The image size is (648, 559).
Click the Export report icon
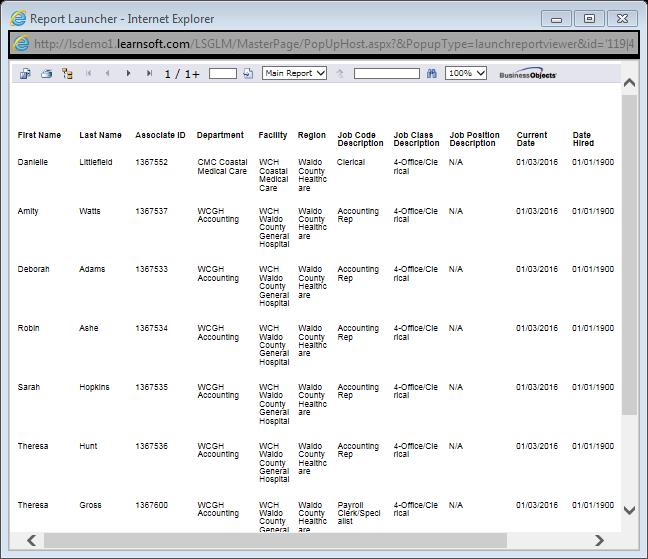[x=26, y=74]
